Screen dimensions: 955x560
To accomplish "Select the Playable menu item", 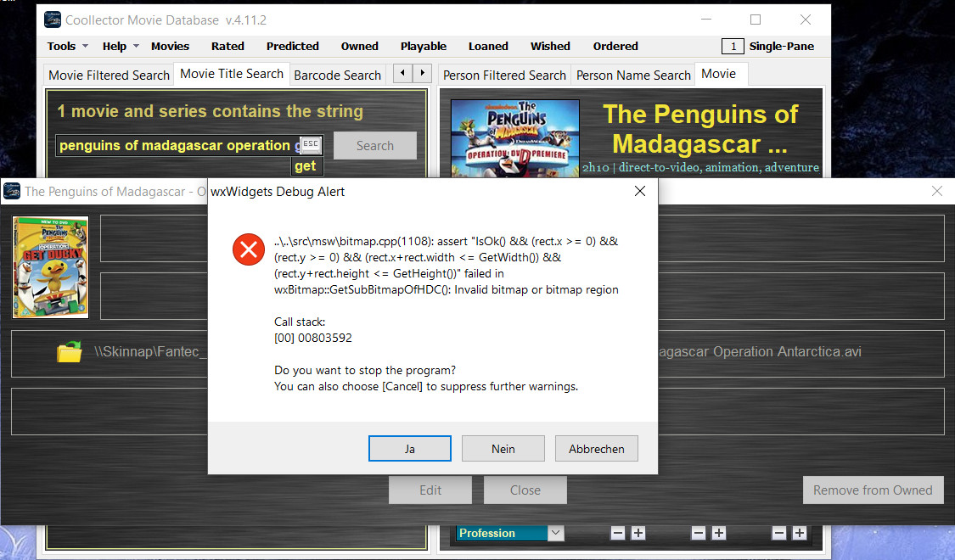I will (424, 47).
